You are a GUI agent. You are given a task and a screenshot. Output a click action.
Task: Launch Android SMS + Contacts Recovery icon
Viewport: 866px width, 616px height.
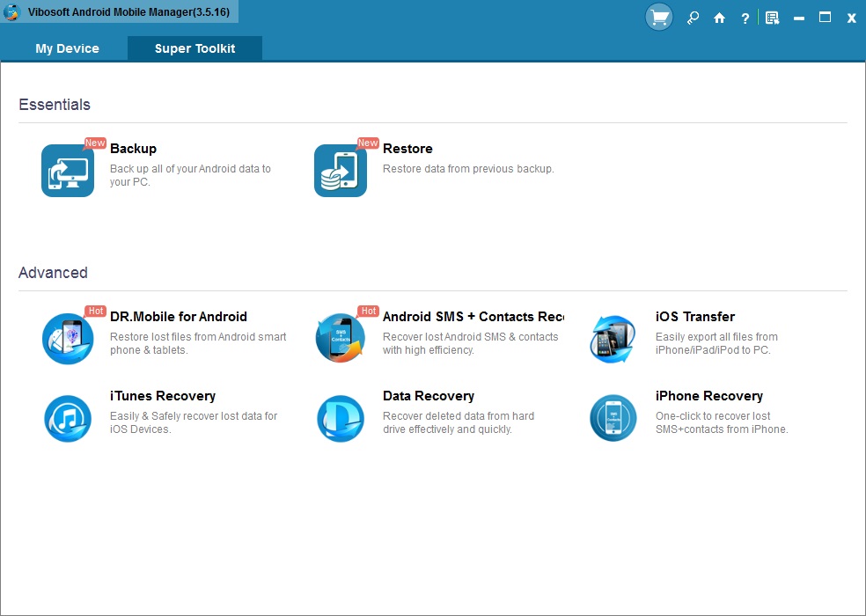[x=341, y=339]
